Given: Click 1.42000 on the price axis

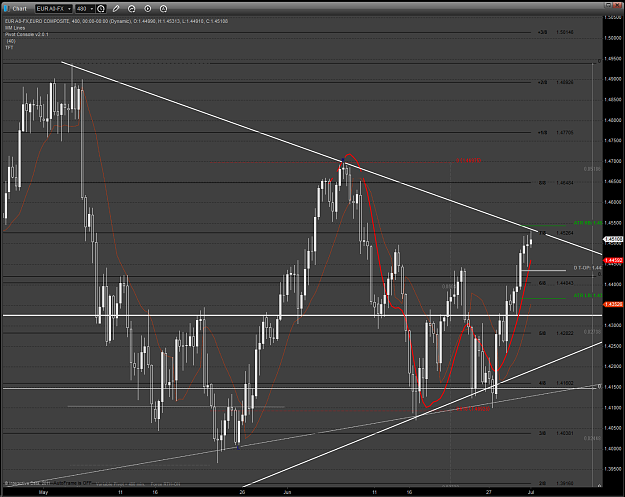Looking at the screenshot, I should tap(613, 366).
